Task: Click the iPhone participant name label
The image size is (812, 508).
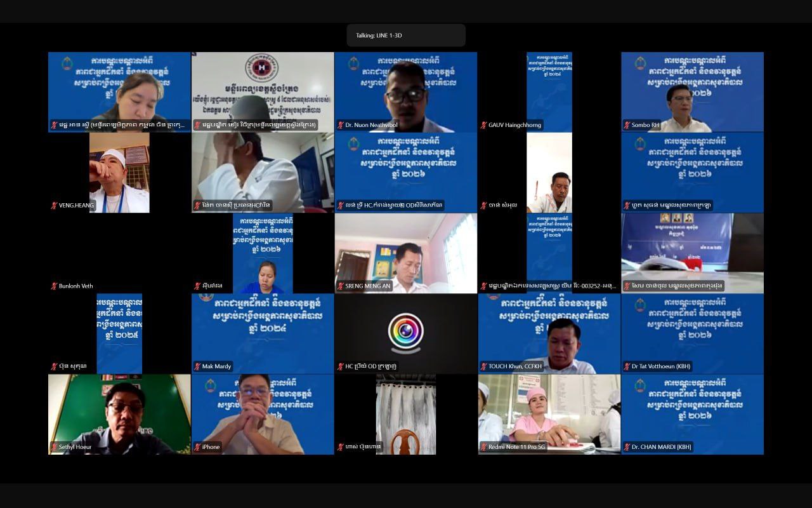Action: click(211, 447)
